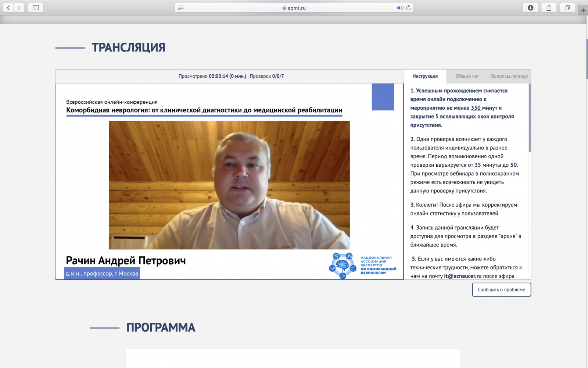Click the aqmt.ru address bar
This screenshot has height=368, width=588.
[294, 8]
